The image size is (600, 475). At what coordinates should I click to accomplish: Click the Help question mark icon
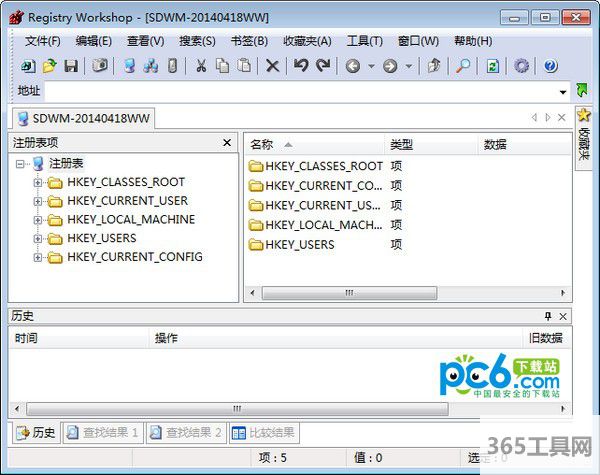point(550,66)
